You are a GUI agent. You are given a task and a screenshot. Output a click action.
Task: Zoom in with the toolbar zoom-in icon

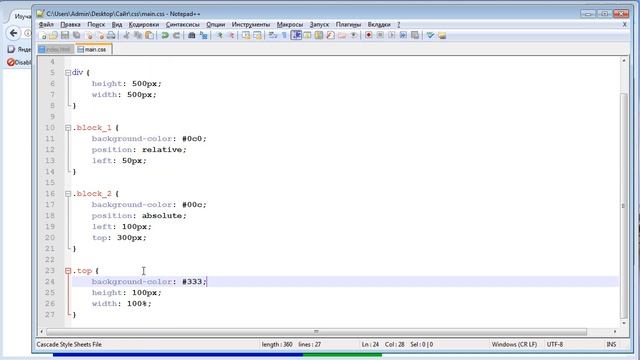click(x=220, y=36)
